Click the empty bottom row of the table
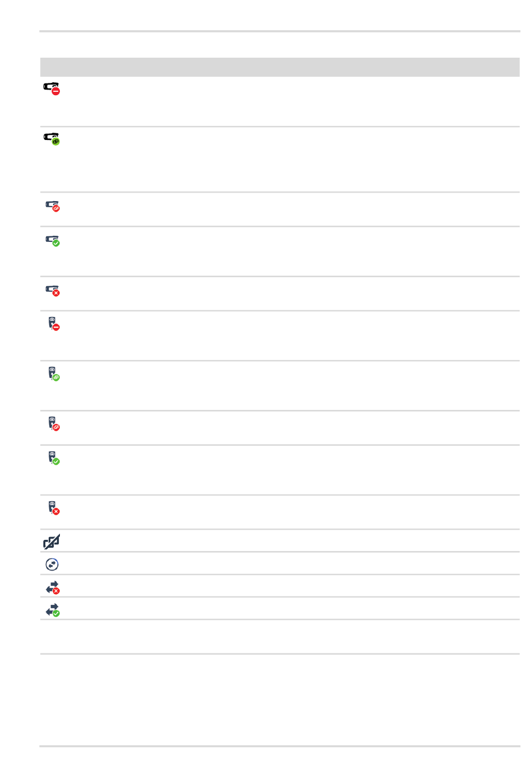532x770 pixels. point(280,637)
